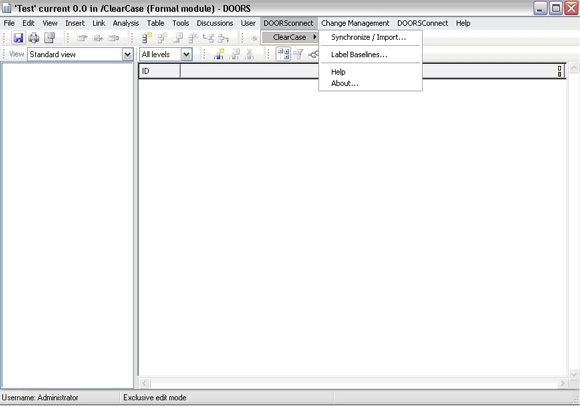Click the horizontal scrollbar right arrow

[x=562, y=383]
